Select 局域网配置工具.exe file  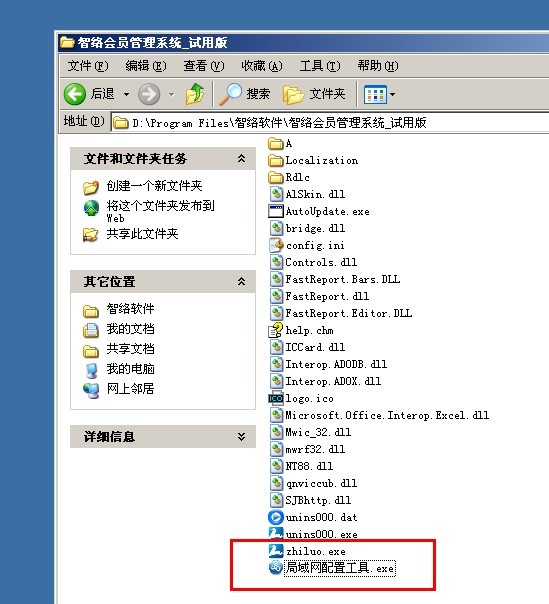(x=332, y=568)
